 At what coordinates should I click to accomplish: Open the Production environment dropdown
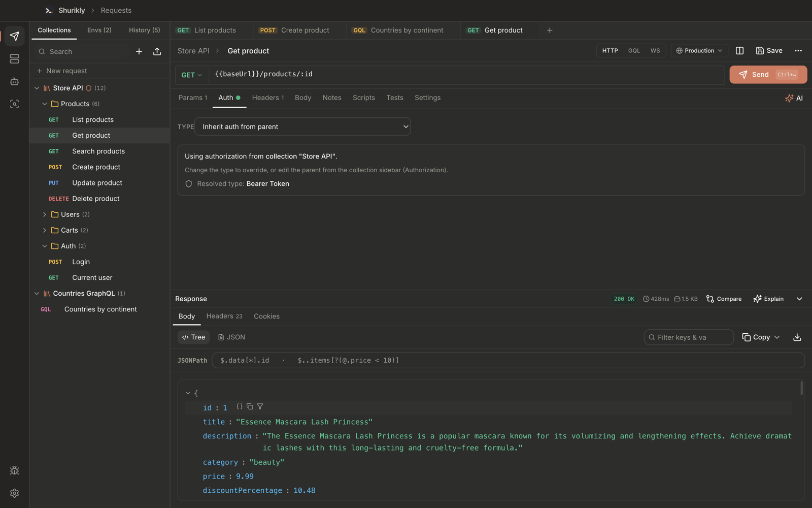[x=699, y=51]
